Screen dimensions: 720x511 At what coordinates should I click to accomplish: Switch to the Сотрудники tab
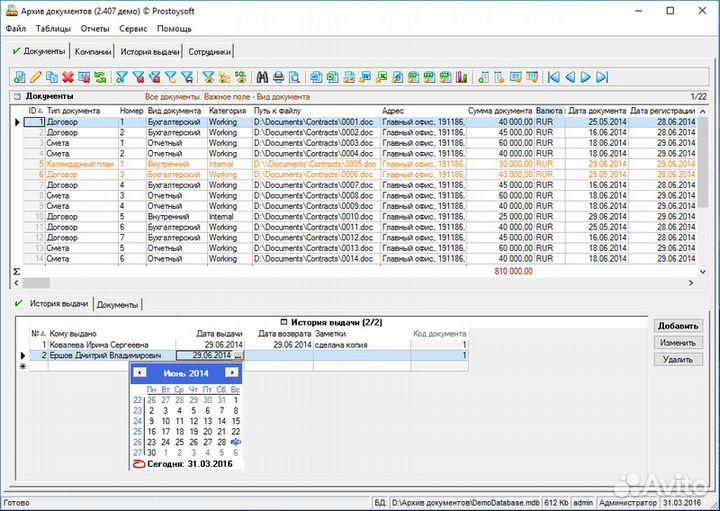[x=209, y=51]
